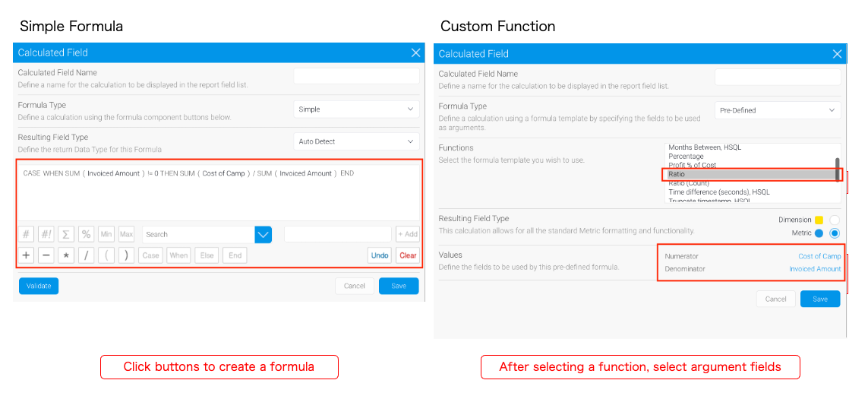The height and width of the screenshot is (396, 868).
Task: Open the blue Search field dropdown arrow
Action: (263, 234)
